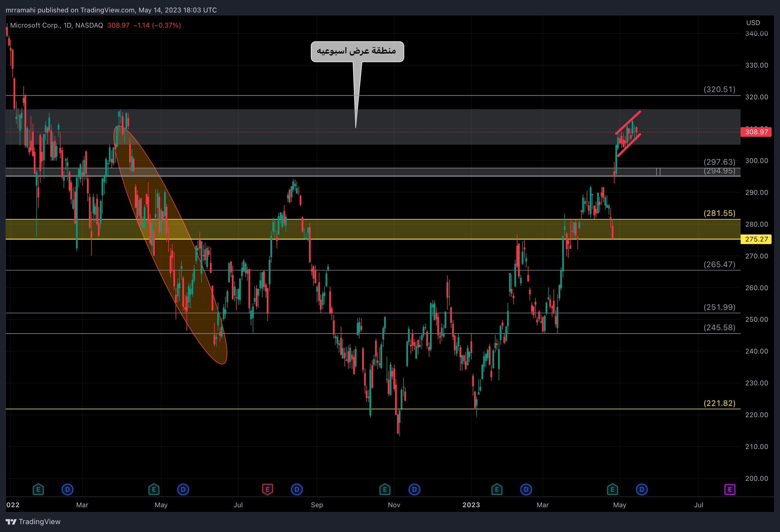
Task: Click the USD currency label on price axis
Action: click(x=753, y=23)
